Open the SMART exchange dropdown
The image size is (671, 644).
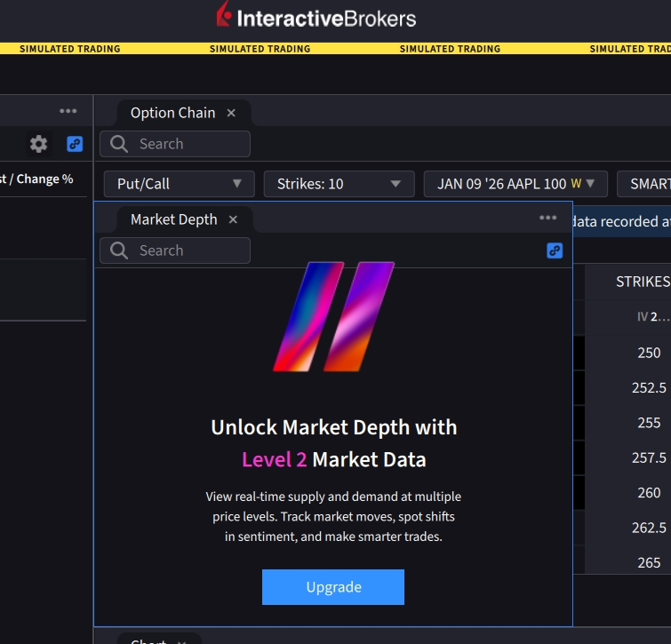[644, 184]
